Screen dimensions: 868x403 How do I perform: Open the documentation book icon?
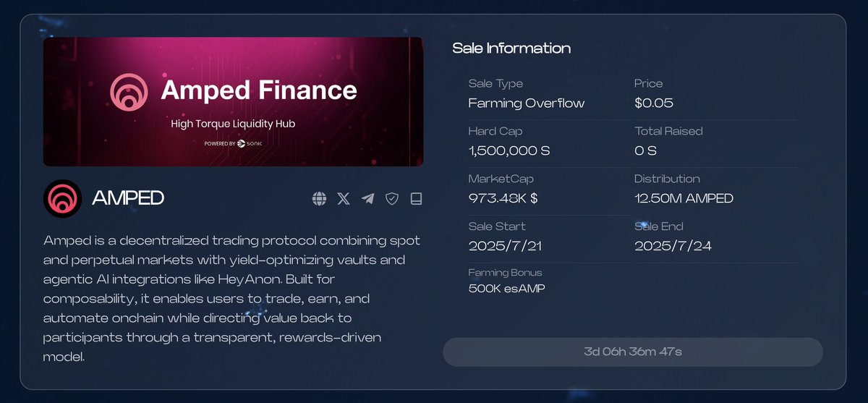(x=416, y=198)
